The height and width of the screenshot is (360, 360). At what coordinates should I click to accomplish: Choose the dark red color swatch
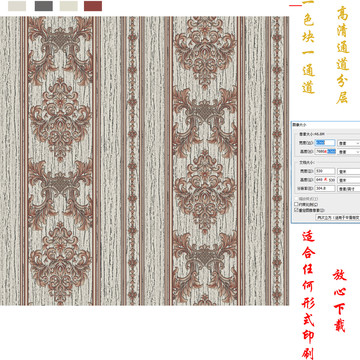[x=93, y=6]
